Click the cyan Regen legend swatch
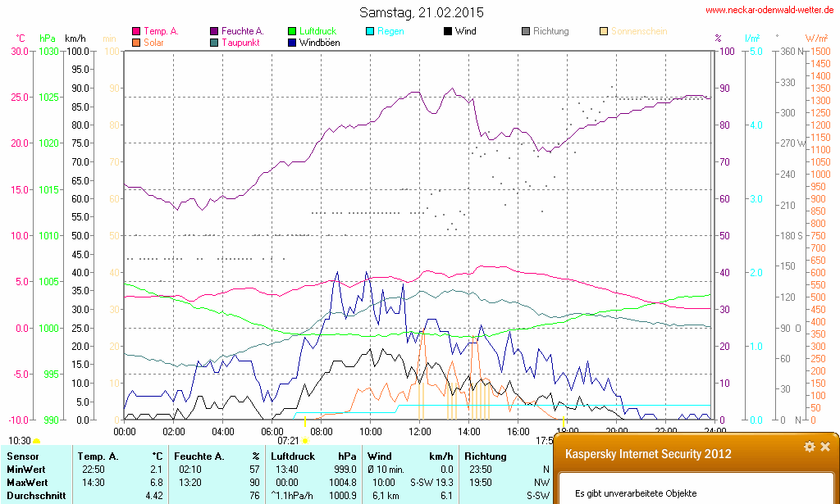840x504 pixels. pyautogui.click(x=370, y=32)
